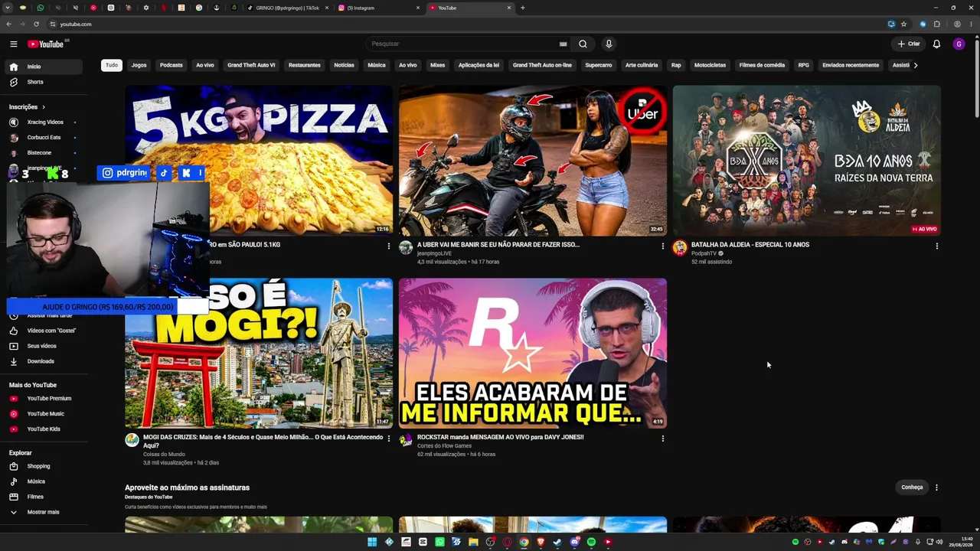Reload the page in the browser
This screenshot has height=551, width=980.
[x=36, y=24]
